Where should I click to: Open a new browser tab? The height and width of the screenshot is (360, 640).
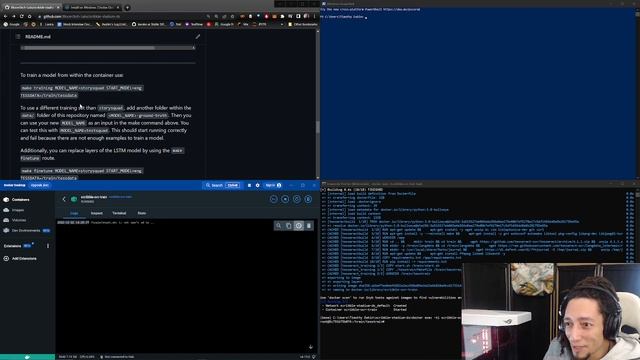[127, 7]
